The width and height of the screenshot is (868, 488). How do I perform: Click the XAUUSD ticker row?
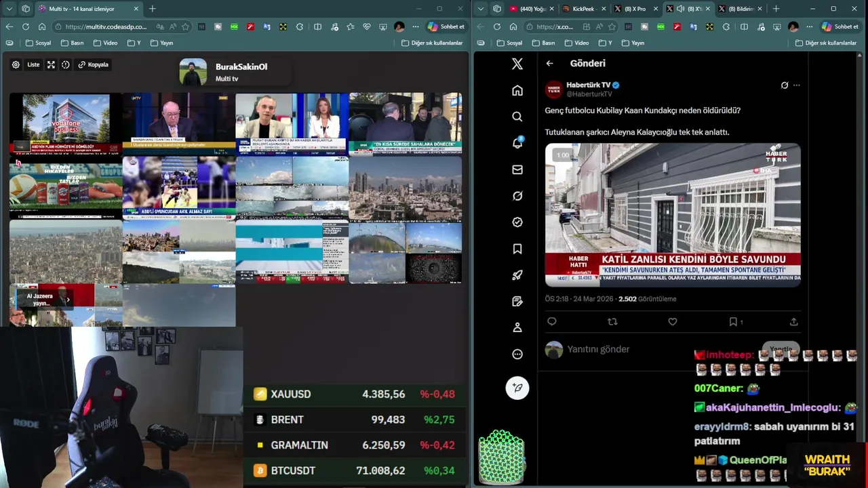[x=355, y=394]
